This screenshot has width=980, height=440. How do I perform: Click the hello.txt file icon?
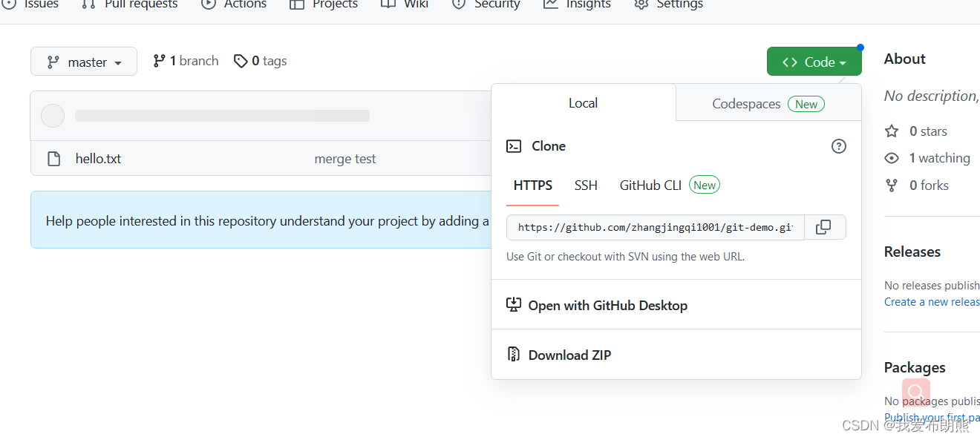click(x=53, y=159)
